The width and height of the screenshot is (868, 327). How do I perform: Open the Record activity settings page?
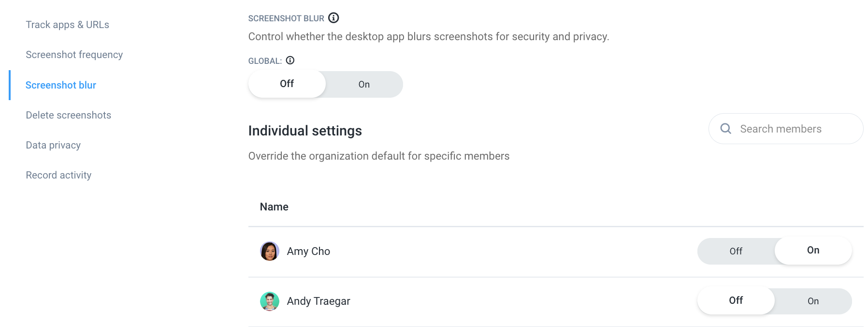tap(58, 175)
